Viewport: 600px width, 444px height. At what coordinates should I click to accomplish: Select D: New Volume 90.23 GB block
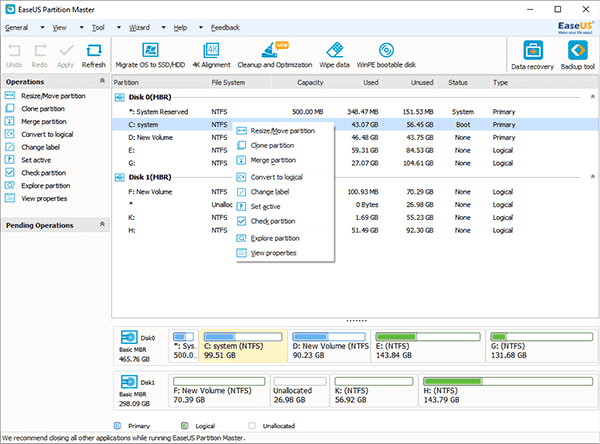coord(329,346)
